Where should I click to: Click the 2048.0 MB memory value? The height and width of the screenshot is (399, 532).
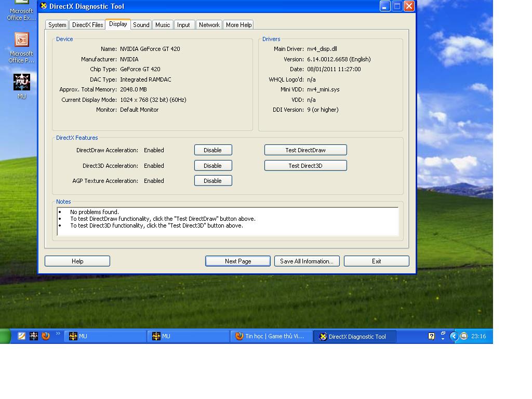pyautogui.click(x=134, y=89)
